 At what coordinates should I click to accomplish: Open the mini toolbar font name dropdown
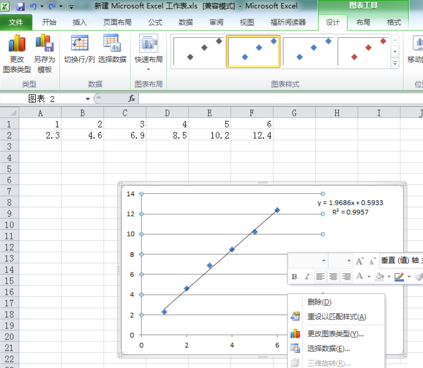tap(324, 261)
